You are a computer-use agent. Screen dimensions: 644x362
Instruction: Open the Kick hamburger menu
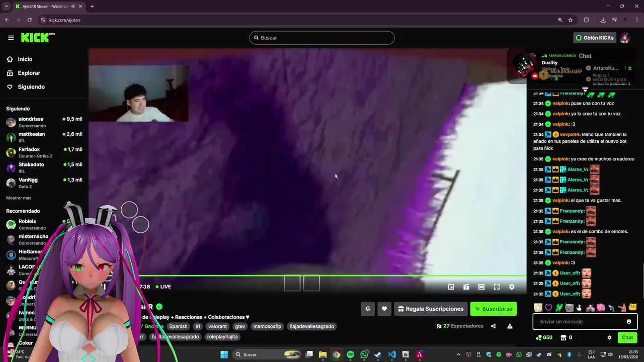[x=11, y=38]
